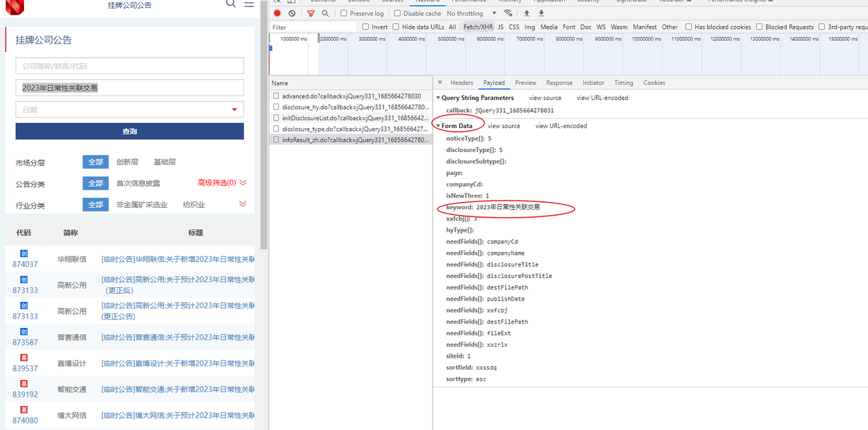Click the 基 badge above code 874080
This screenshot has width=868, height=430.
point(24,410)
